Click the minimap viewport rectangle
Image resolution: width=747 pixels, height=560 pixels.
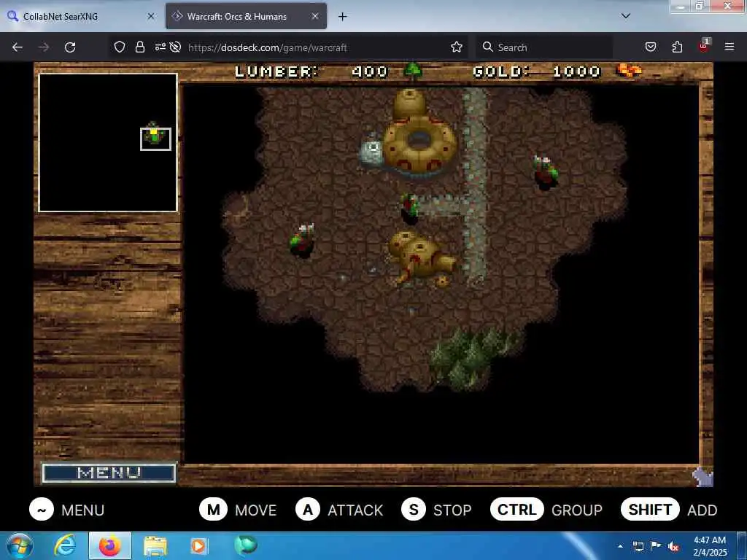click(156, 139)
